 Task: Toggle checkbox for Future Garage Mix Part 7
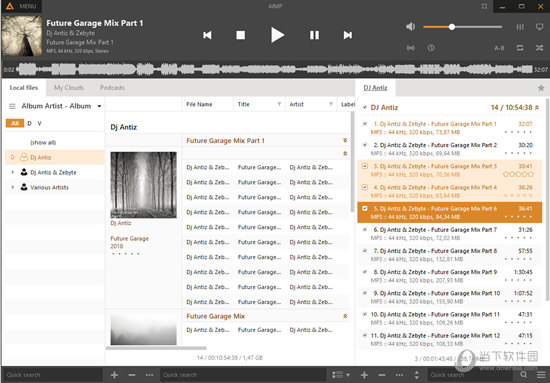[365, 230]
